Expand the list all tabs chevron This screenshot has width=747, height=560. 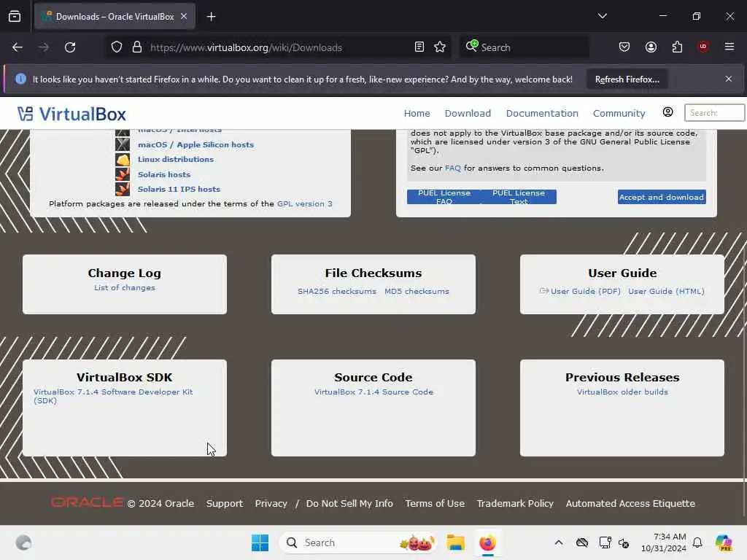pos(602,16)
